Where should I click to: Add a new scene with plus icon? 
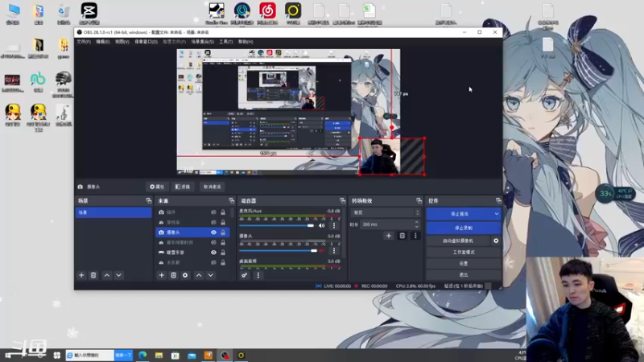81,275
